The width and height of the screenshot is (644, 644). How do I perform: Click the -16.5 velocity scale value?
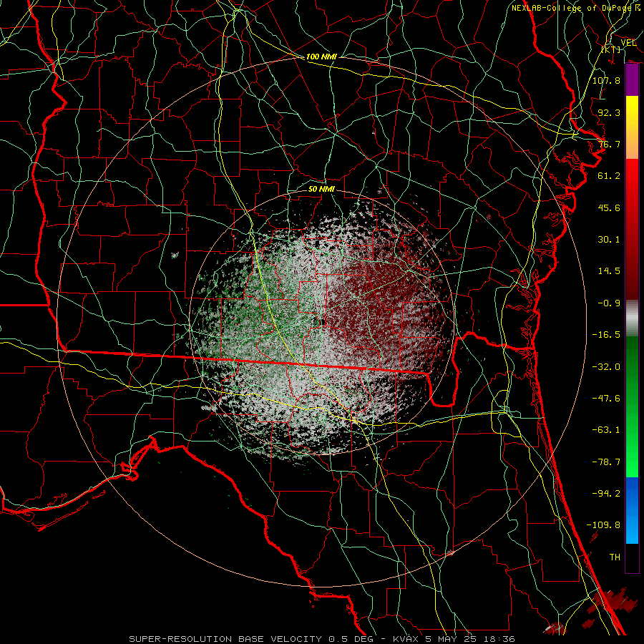tap(606, 334)
